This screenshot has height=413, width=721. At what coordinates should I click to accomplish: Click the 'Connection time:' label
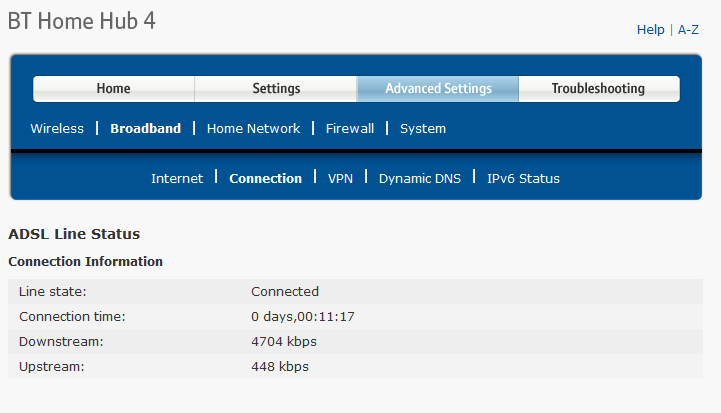click(x=72, y=316)
